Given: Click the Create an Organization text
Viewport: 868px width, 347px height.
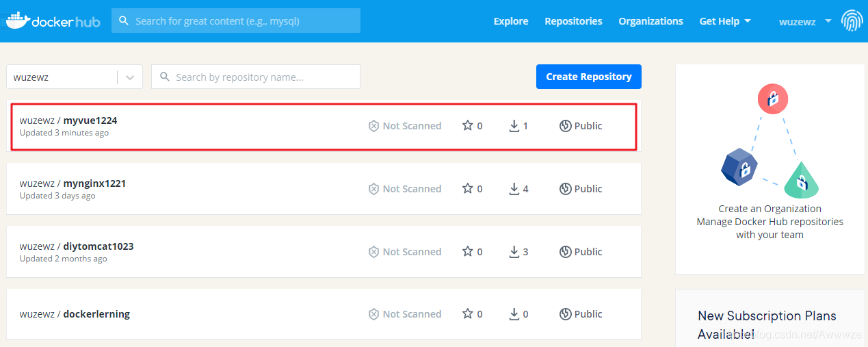Looking at the screenshot, I should pyautogui.click(x=770, y=209).
